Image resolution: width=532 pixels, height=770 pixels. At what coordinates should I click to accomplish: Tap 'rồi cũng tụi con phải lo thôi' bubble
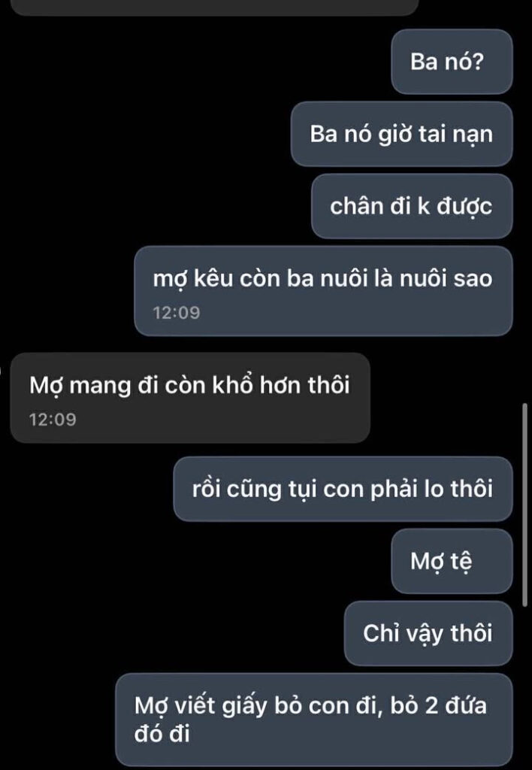tap(343, 489)
